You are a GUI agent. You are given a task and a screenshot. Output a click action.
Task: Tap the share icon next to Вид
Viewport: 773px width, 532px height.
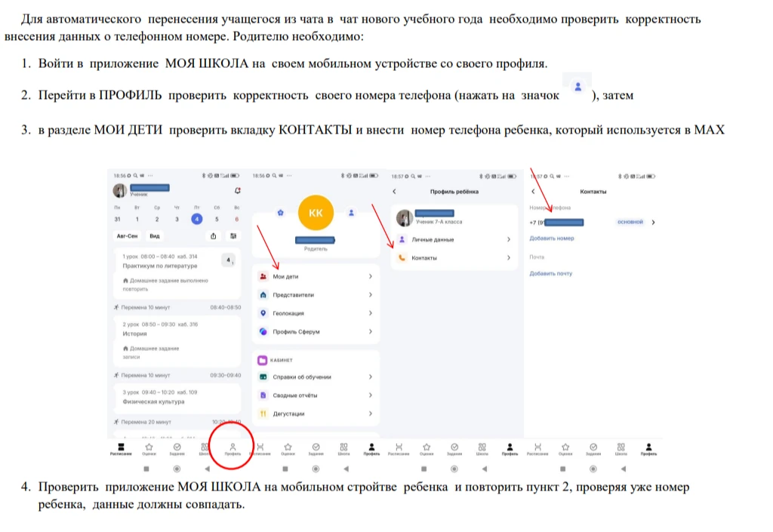click(x=214, y=236)
